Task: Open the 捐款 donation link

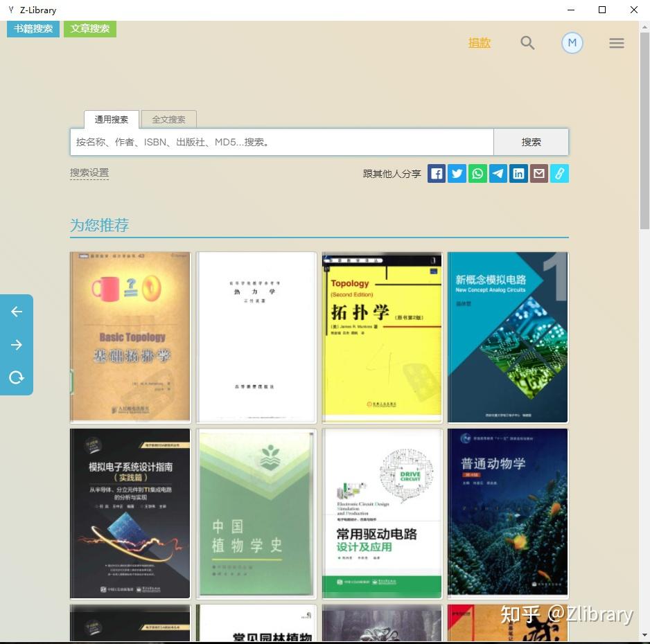Action: tap(479, 42)
